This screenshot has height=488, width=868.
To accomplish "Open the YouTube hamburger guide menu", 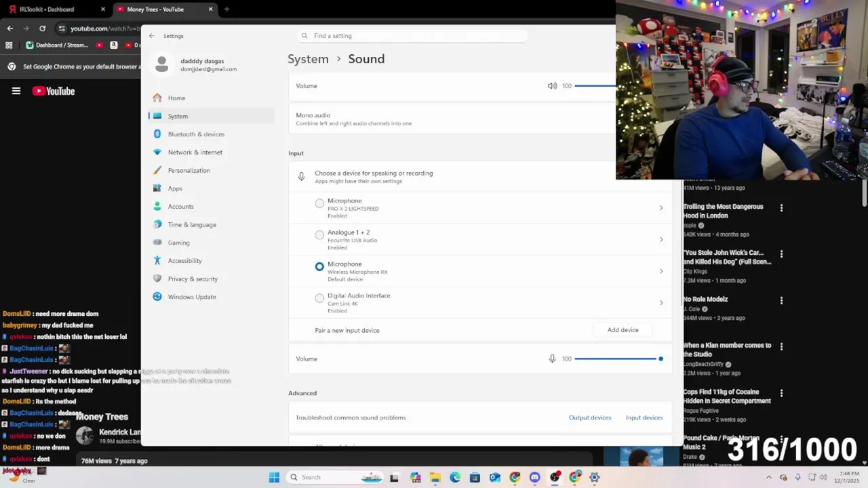I will click(x=16, y=91).
